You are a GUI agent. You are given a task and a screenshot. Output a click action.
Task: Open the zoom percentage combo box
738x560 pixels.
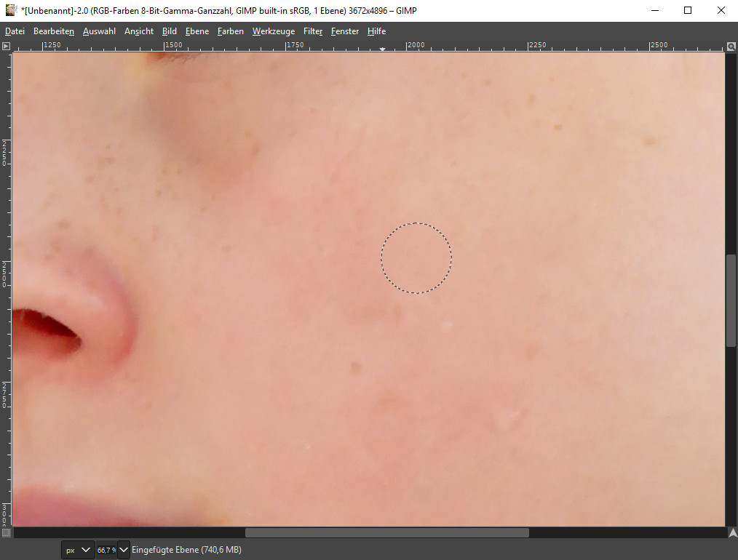pyautogui.click(x=108, y=550)
